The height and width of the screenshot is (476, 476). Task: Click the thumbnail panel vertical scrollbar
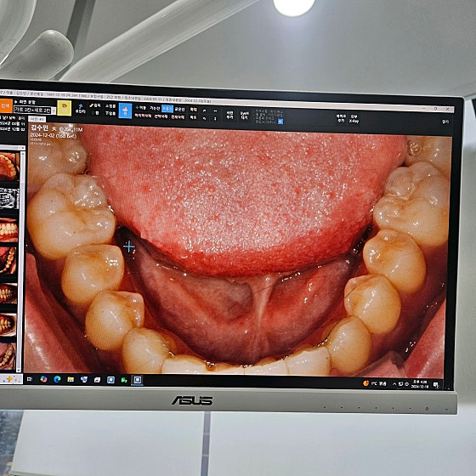tap(20, 261)
